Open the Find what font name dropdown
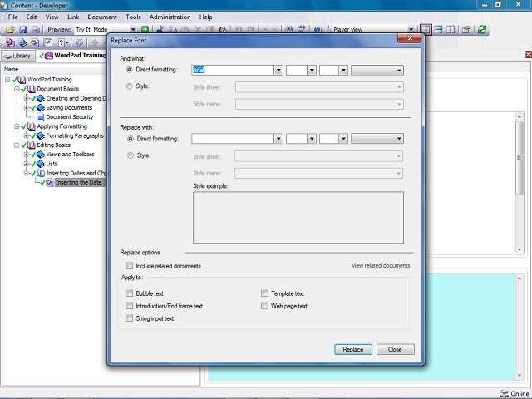This screenshot has height=399, width=532. point(278,70)
